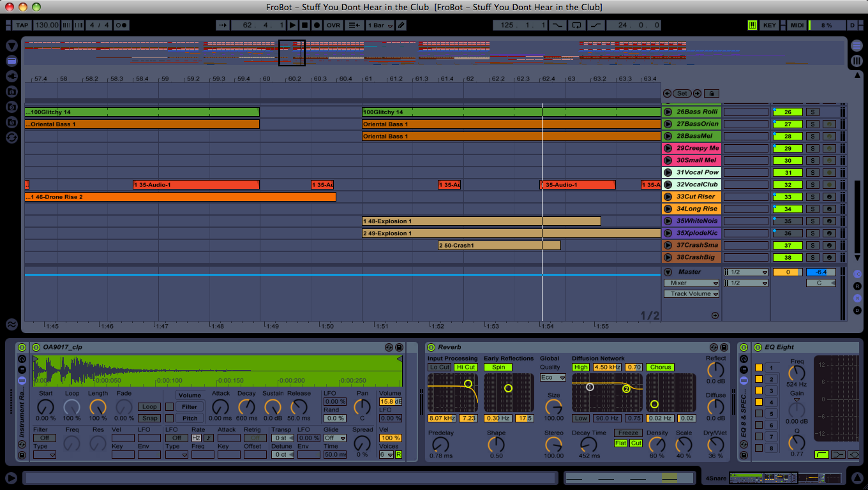The image size is (868, 490).
Task: Click the MIDI map mode button
Action: 797,26
